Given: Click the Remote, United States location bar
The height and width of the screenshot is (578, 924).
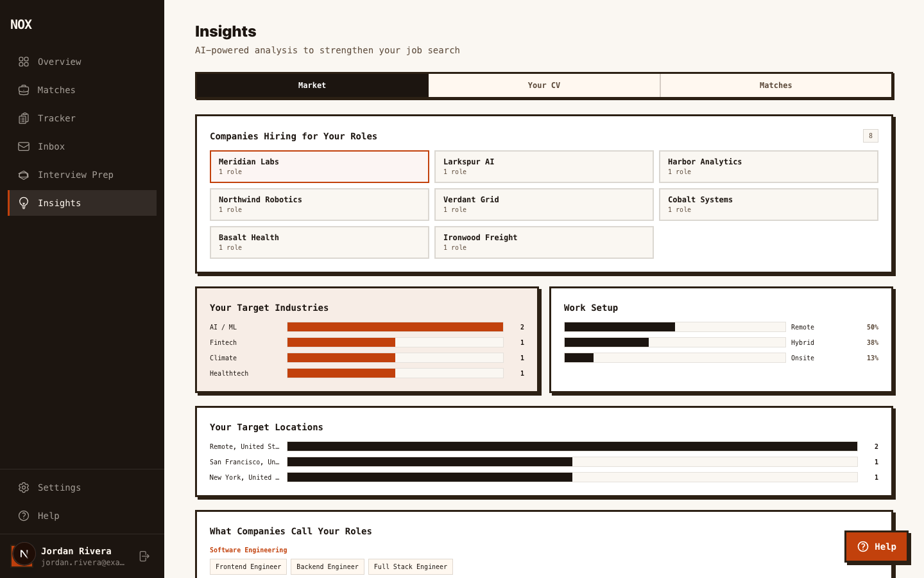Looking at the screenshot, I should click(572, 446).
